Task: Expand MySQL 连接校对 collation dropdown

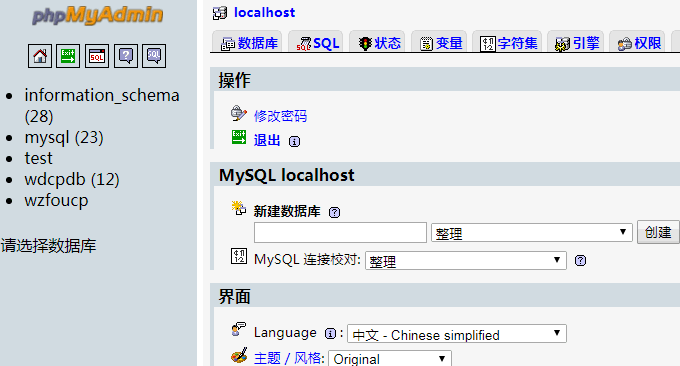Action: [466, 260]
